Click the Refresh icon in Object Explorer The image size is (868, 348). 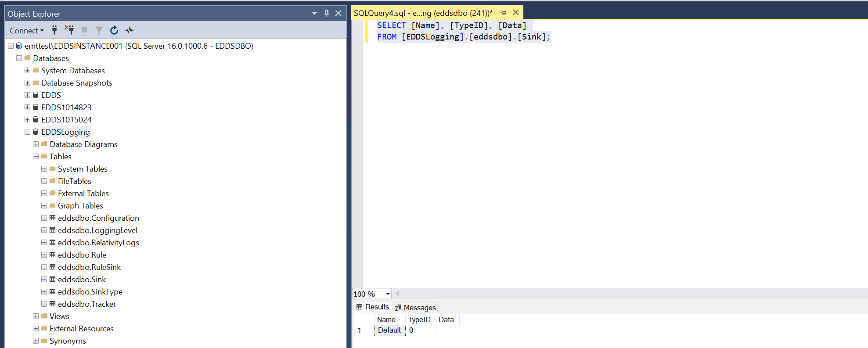114,30
